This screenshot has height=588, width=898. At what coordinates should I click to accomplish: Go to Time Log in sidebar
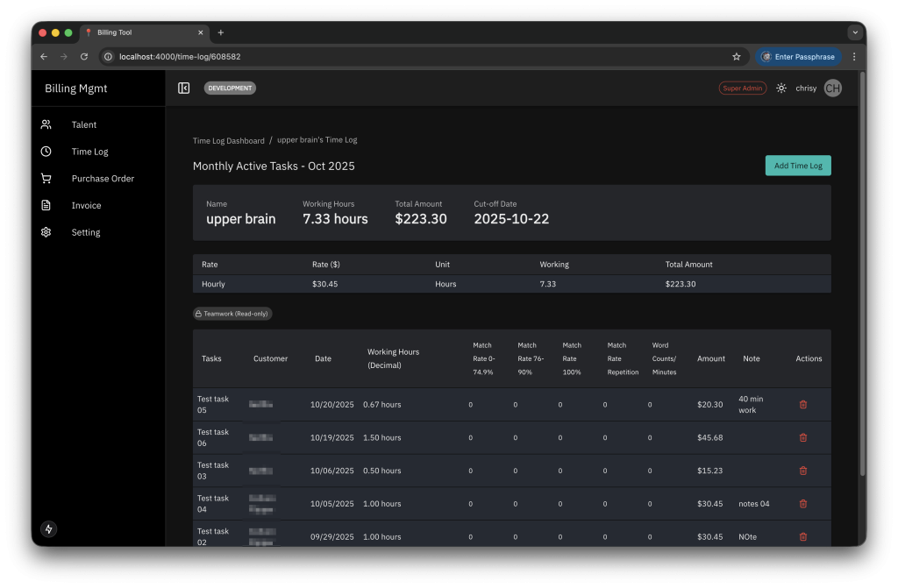click(x=89, y=152)
